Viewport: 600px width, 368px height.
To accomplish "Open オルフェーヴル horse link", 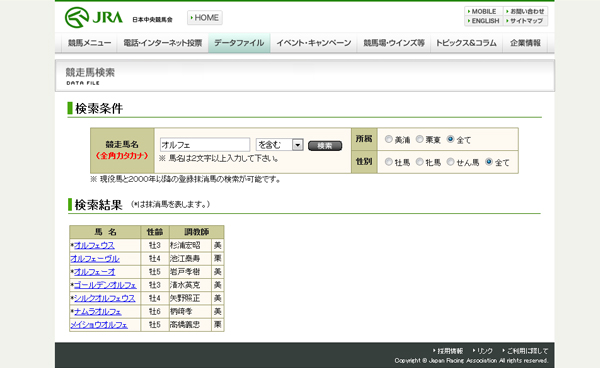I will (x=95, y=259).
